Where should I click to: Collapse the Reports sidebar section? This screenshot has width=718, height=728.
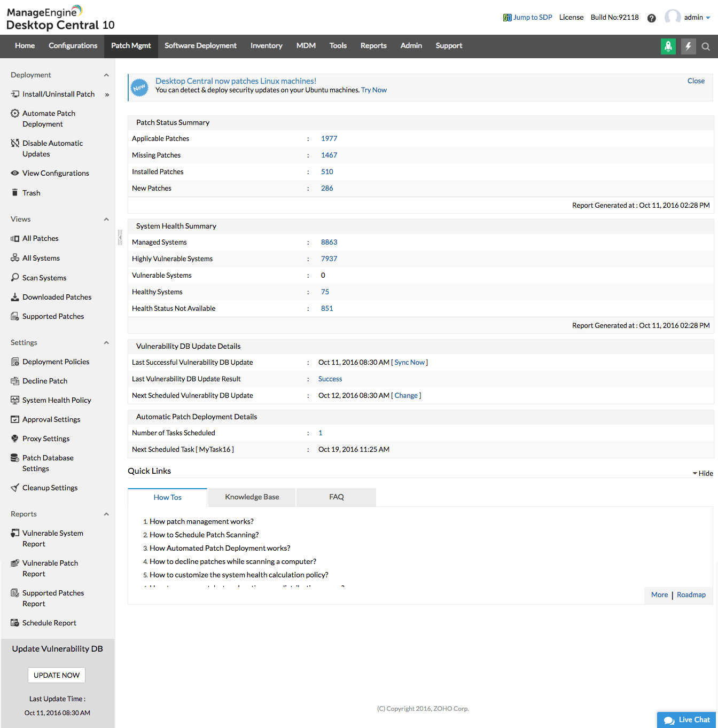pos(106,514)
